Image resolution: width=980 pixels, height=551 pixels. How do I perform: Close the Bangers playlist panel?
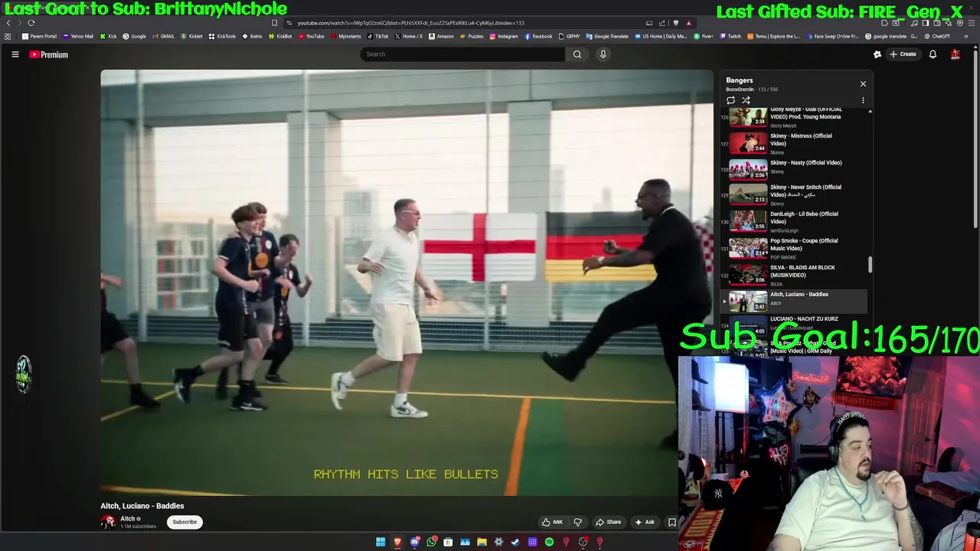[x=863, y=83]
